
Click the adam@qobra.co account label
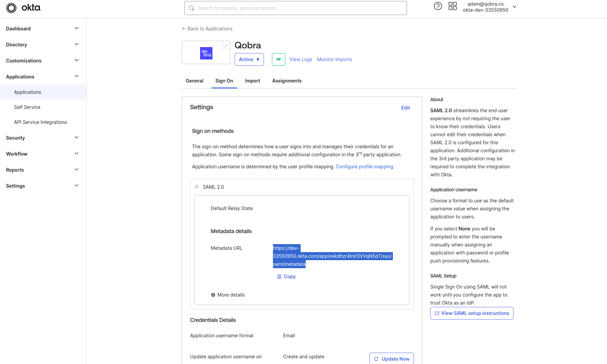coord(485,4)
